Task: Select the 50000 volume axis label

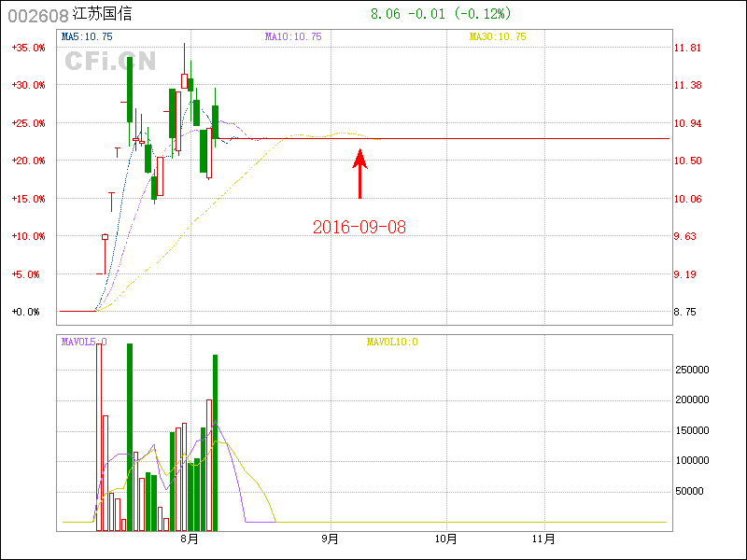Action: (689, 491)
